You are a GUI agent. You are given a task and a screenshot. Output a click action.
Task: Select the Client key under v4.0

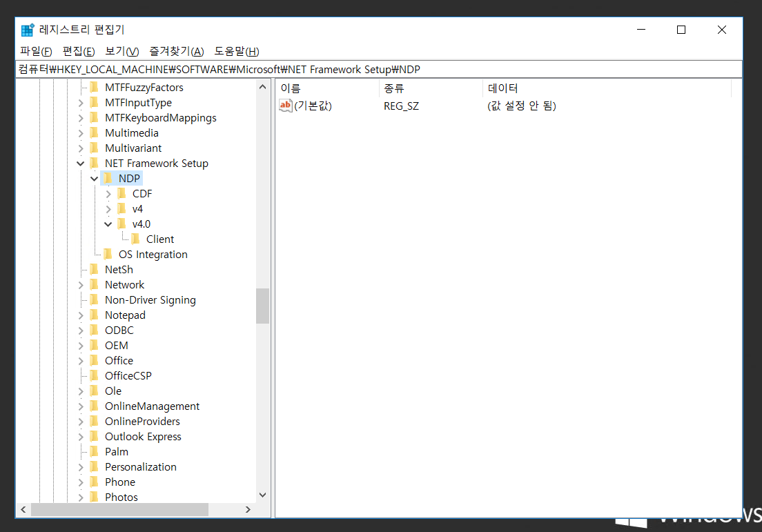(x=160, y=239)
